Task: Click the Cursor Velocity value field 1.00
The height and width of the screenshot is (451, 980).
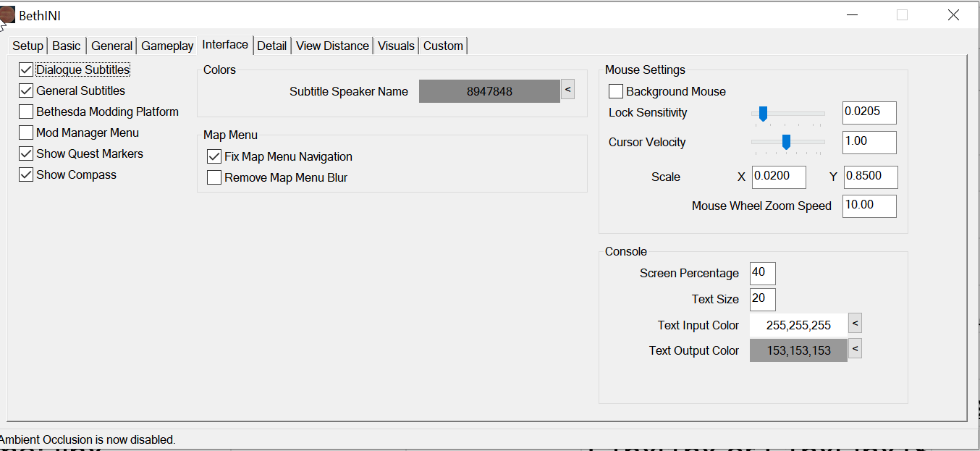Action: coord(869,143)
